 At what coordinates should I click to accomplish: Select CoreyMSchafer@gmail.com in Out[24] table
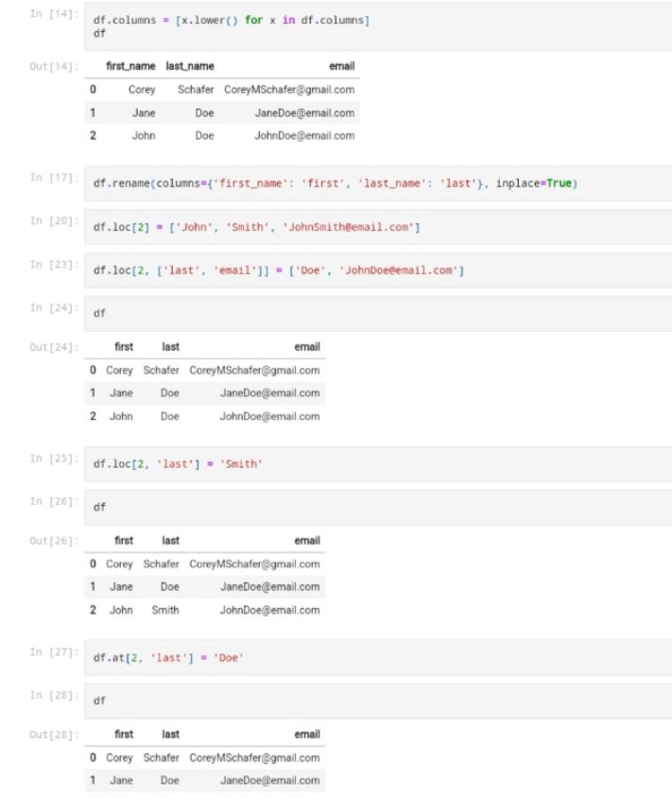point(255,371)
